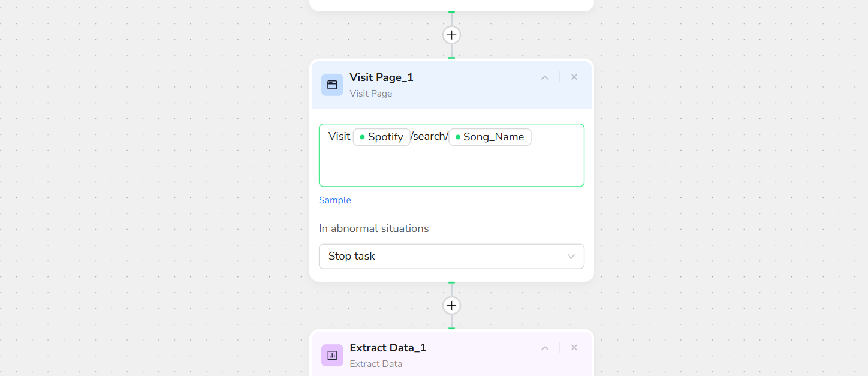Click the In abnormal situations label
Viewport: 868px width, 376px height.
[x=373, y=228]
